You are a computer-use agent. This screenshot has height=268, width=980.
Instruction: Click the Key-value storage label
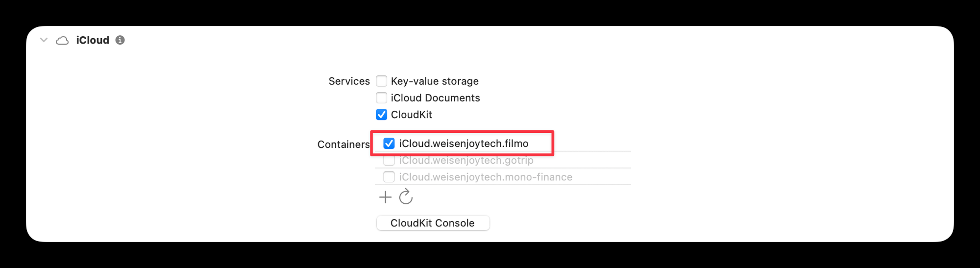coord(435,81)
